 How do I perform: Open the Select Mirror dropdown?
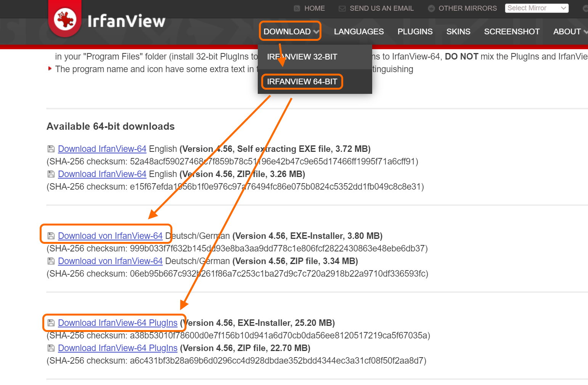click(x=536, y=8)
